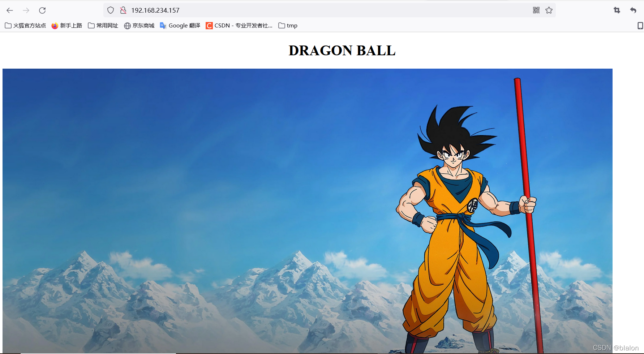Open the 火狐官方站点 bookmark folder
The height and width of the screenshot is (354, 644).
click(x=25, y=26)
